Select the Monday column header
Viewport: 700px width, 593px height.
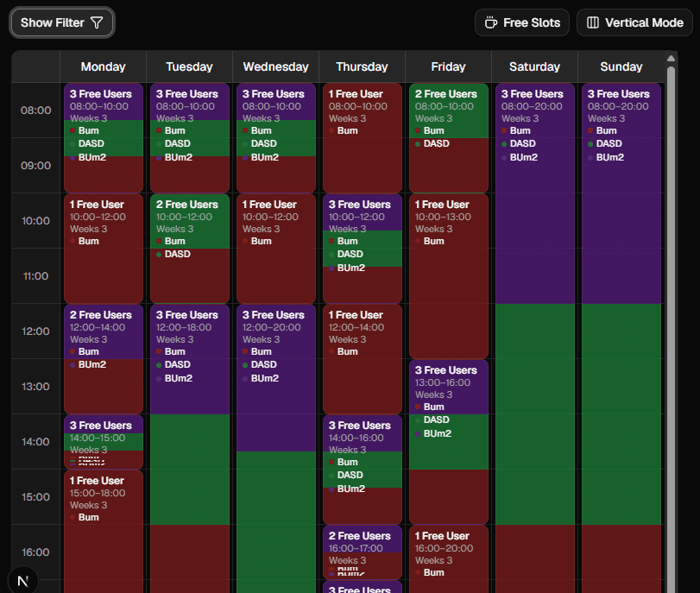103,66
